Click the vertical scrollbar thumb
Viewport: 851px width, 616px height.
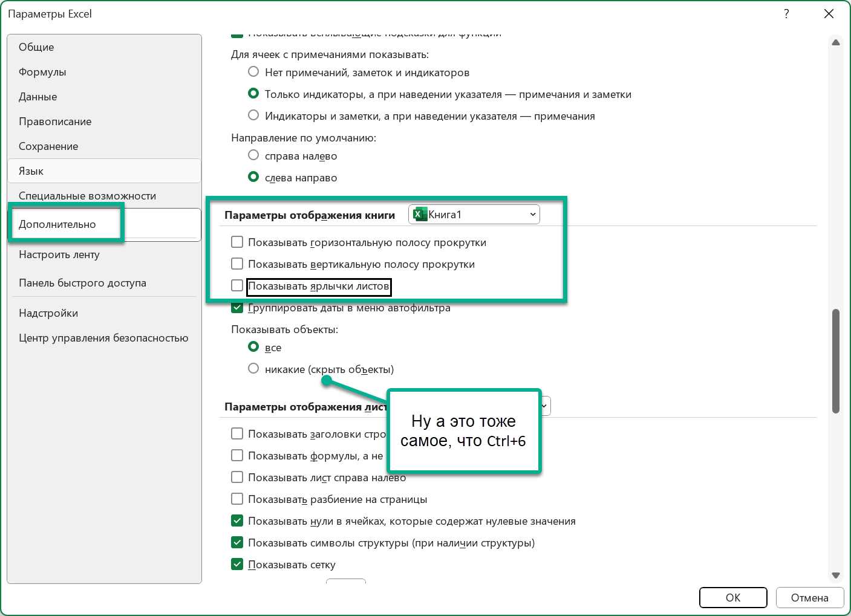pos(835,361)
